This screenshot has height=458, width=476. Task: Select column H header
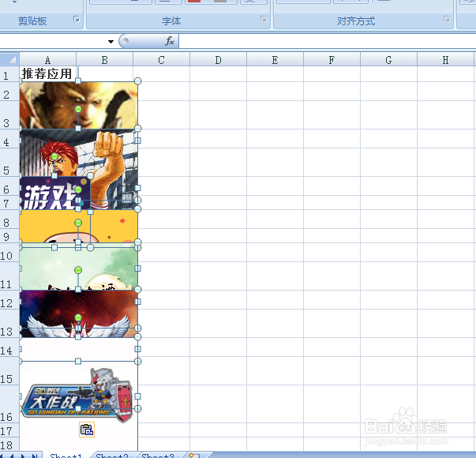point(445,60)
